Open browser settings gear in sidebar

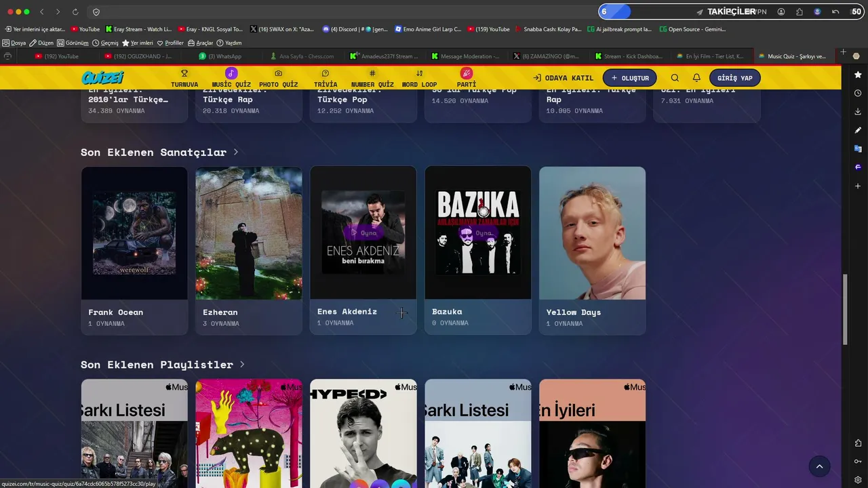click(858, 480)
